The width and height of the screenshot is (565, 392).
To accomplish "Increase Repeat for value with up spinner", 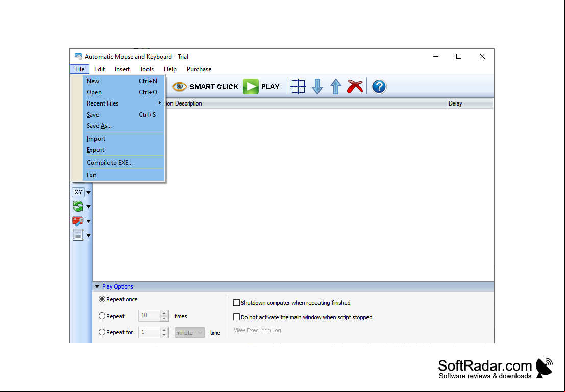I will [164, 330].
